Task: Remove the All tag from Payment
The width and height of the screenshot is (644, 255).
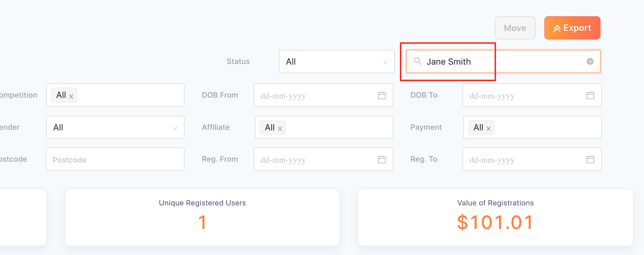Action: pos(489,129)
